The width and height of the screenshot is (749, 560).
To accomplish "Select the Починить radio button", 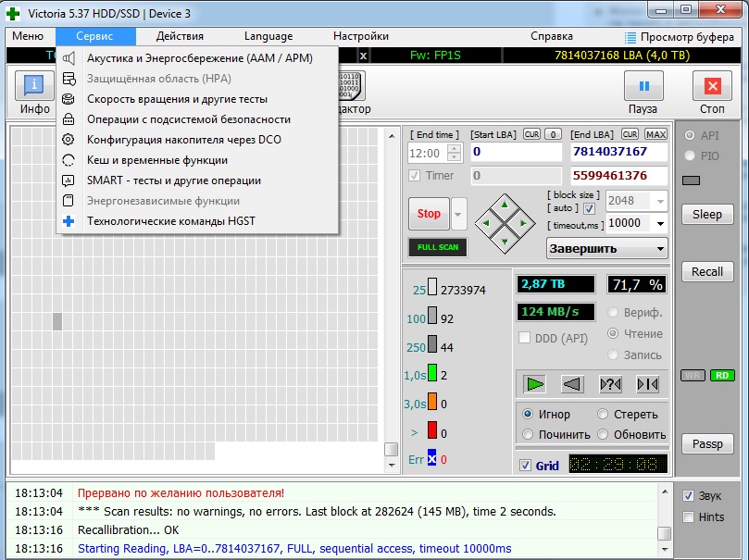I will 528,434.
